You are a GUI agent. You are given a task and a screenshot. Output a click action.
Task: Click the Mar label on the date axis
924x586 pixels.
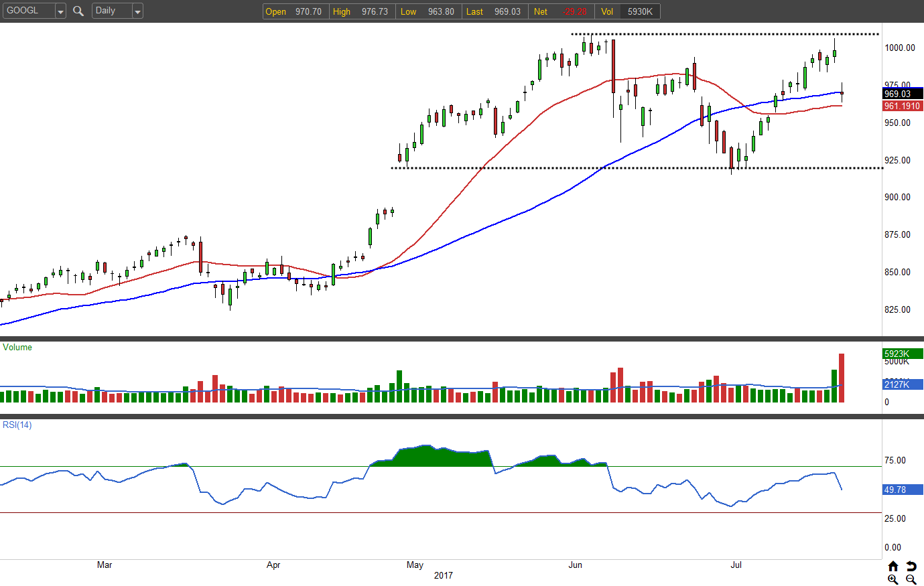coord(105,565)
